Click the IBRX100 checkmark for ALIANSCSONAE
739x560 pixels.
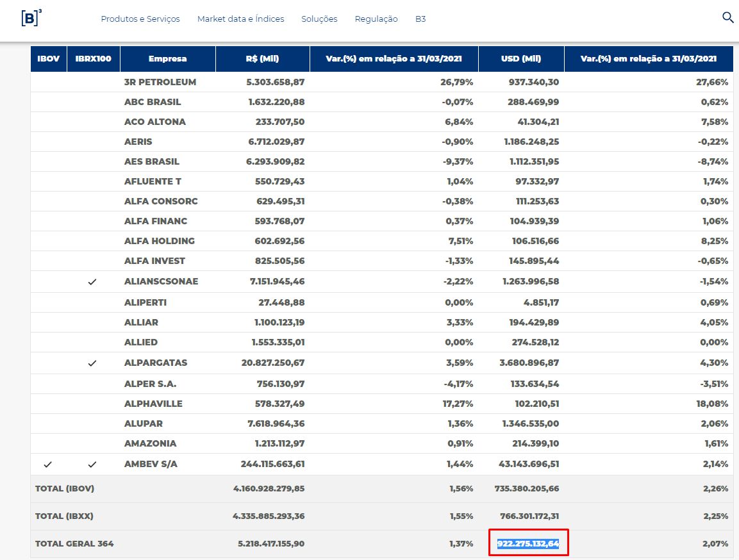92,282
